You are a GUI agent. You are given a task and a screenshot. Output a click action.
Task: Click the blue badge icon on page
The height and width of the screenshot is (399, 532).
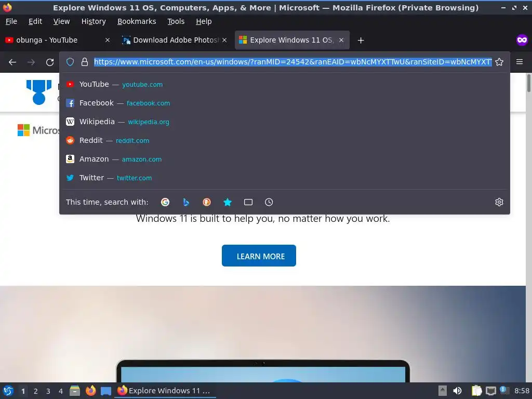click(39, 92)
